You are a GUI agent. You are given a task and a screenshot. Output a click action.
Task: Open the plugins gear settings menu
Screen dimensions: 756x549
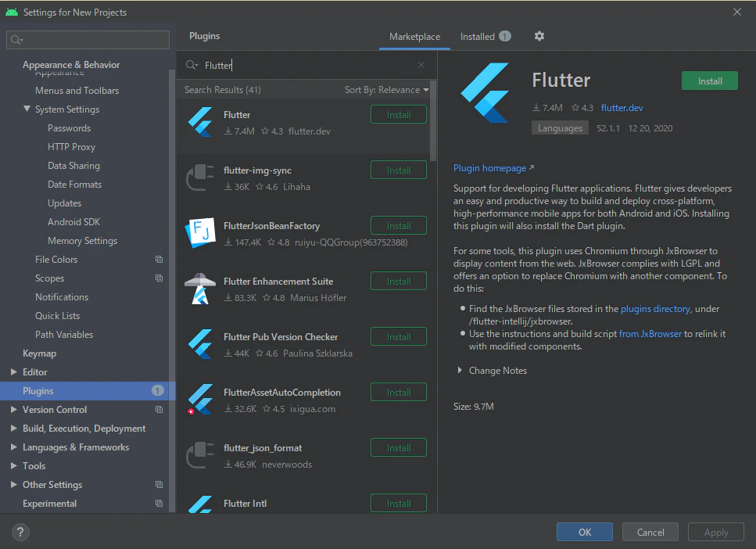[539, 36]
